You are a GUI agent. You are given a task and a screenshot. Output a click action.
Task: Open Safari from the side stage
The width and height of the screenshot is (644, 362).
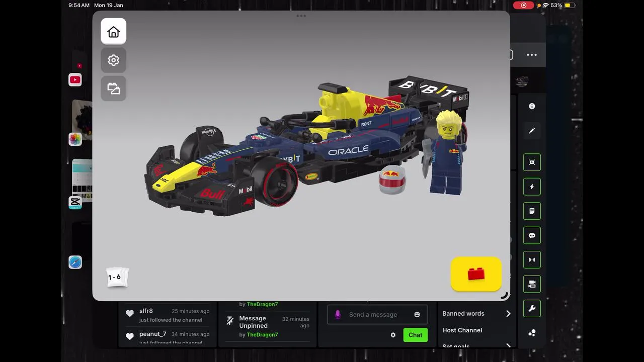75,262
